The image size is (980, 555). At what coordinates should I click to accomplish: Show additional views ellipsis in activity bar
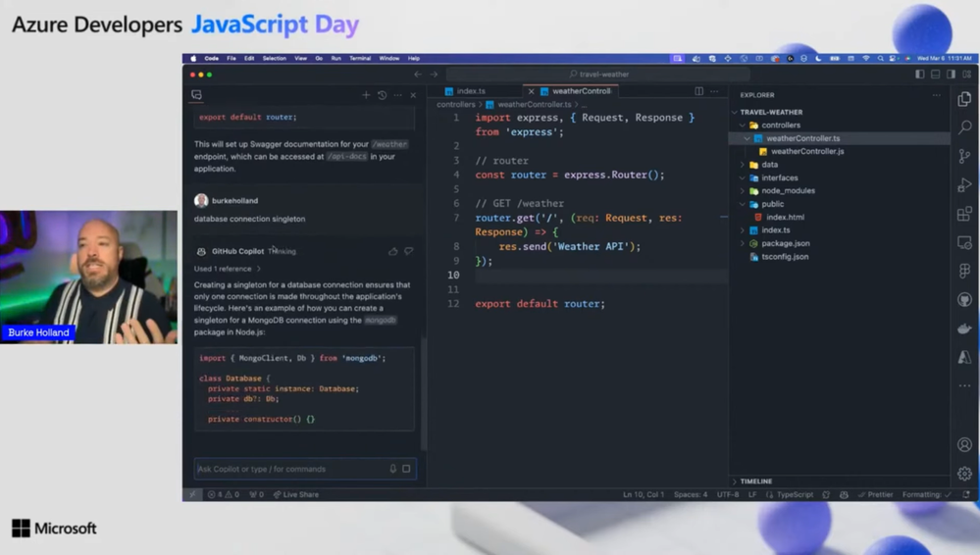[964, 385]
